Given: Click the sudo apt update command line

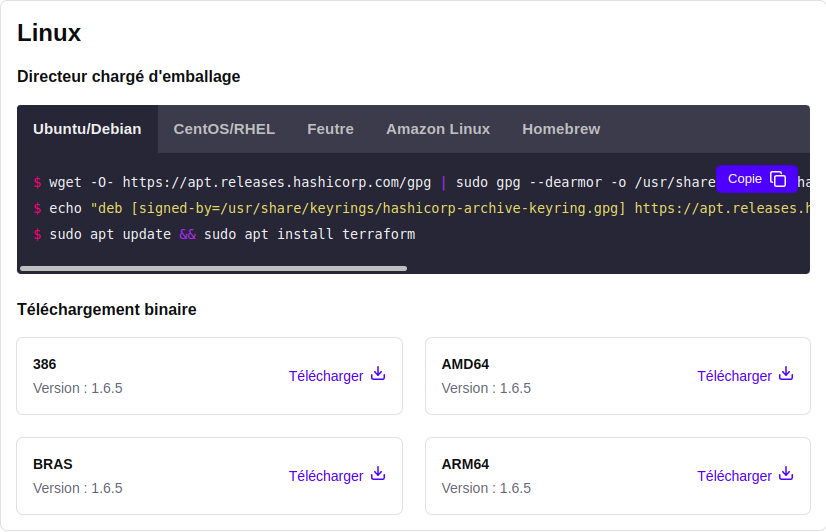Looking at the screenshot, I should tap(224, 234).
